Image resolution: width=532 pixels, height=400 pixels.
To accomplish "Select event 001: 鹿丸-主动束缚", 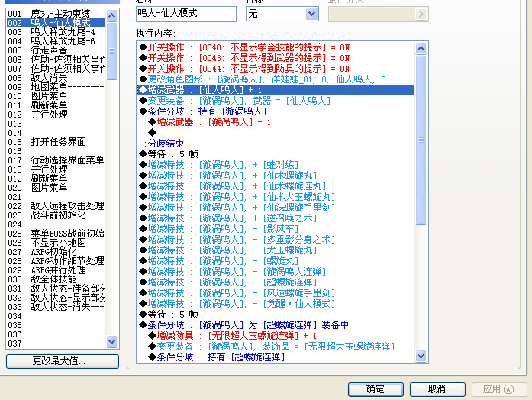I will 56,14.
